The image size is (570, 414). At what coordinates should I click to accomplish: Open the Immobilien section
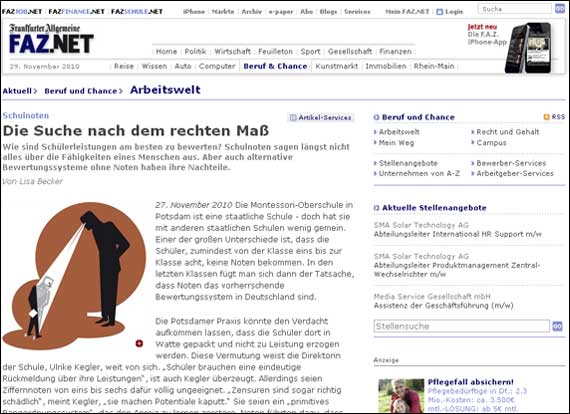[386, 66]
